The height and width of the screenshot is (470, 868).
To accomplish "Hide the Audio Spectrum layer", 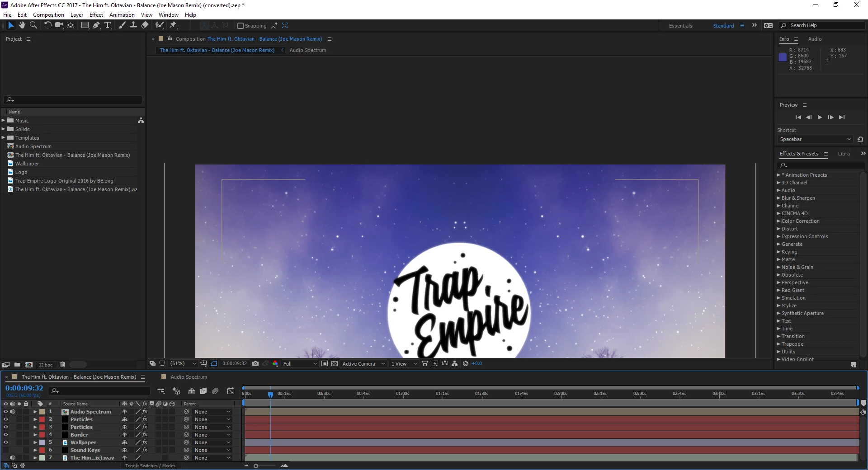I will click(x=5, y=412).
